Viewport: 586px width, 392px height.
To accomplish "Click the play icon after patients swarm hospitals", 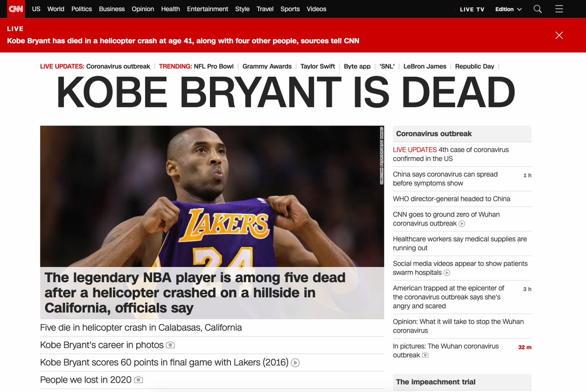I will (447, 273).
